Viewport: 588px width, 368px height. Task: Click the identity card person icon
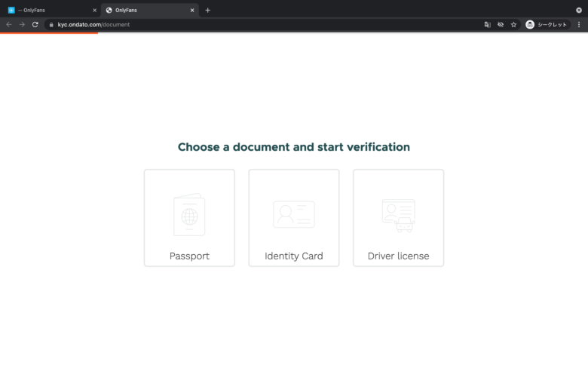click(294, 214)
